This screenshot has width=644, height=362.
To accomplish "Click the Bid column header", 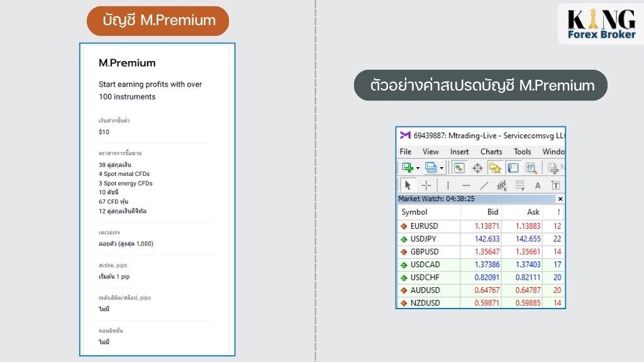I will point(481,212).
